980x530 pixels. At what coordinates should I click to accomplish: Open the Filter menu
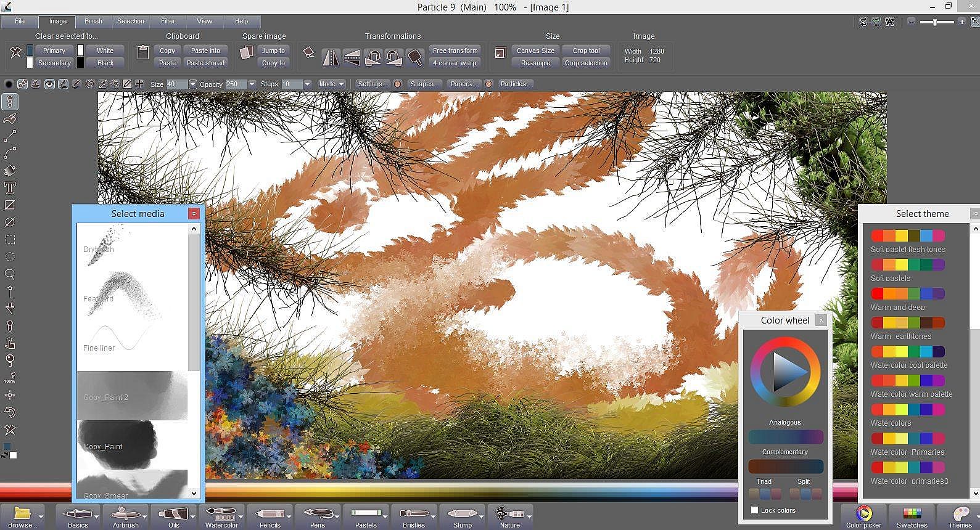tap(168, 21)
